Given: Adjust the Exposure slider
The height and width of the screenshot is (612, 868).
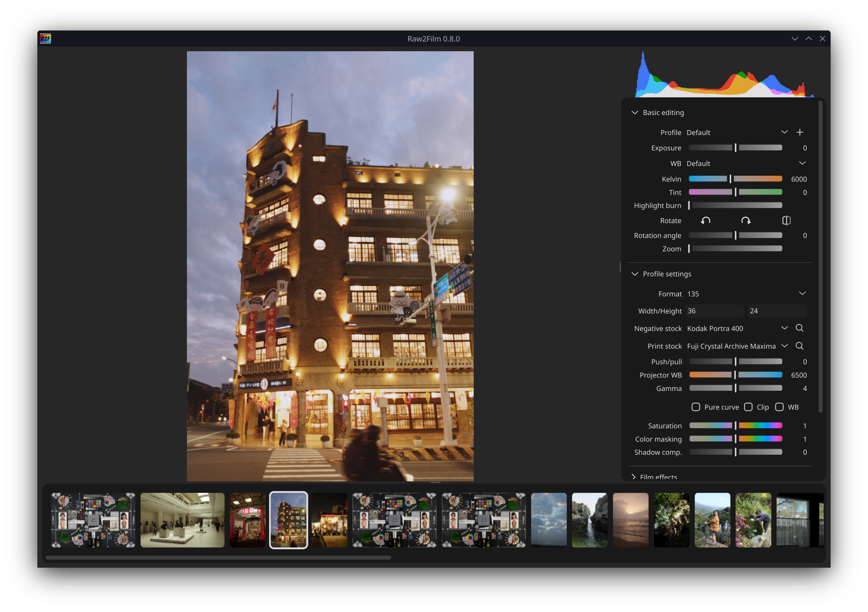Looking at the screenshot, I should (x=735, y=148).
